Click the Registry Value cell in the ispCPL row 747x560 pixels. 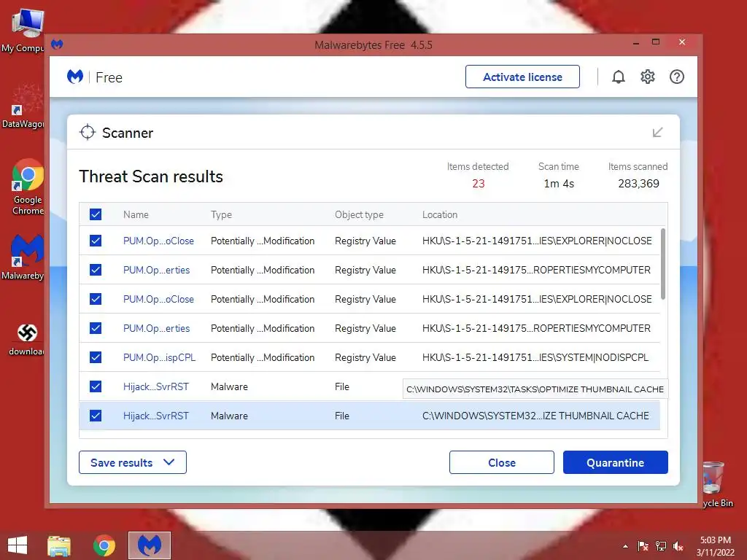[x=365, y=357]
